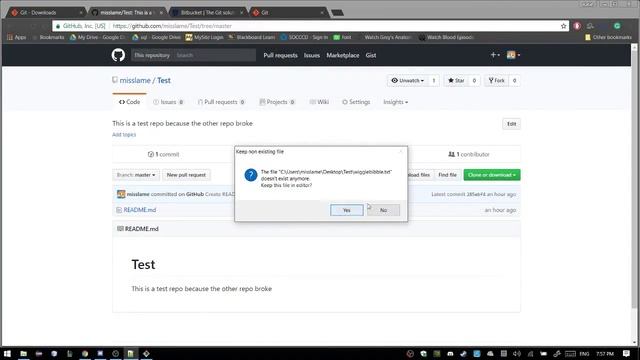This screenshot has width=640, height=360.
Task: Bookmark this page with the star icon
Action: coord(564,26)
